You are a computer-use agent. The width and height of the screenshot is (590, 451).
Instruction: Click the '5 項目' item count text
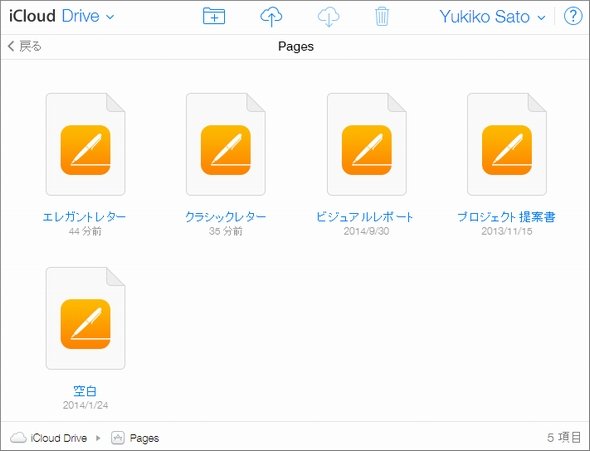564,437
